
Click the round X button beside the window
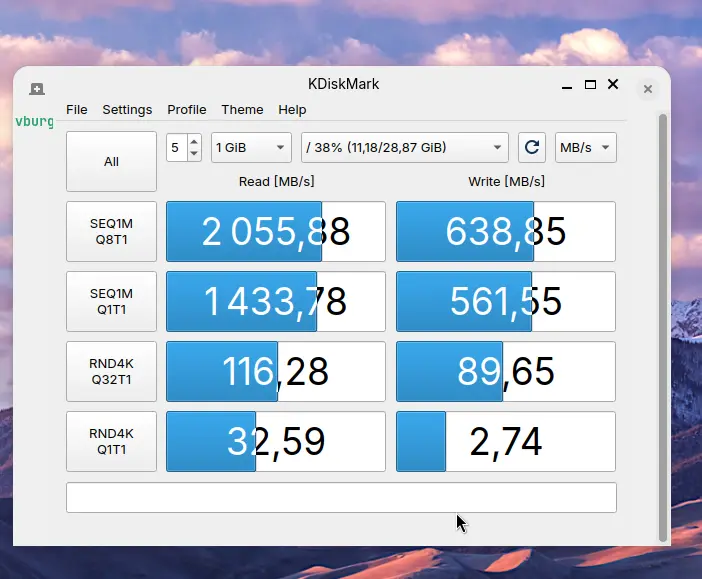[x=648, y=89]
